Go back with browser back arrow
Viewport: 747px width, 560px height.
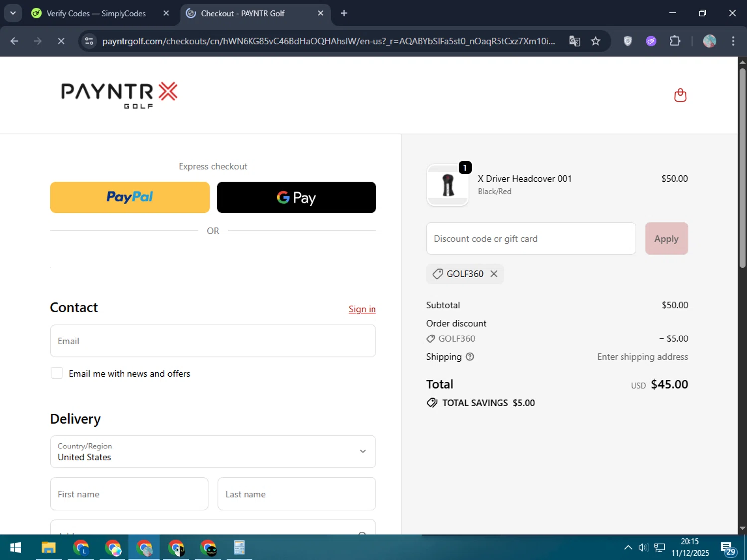point(14,41)
